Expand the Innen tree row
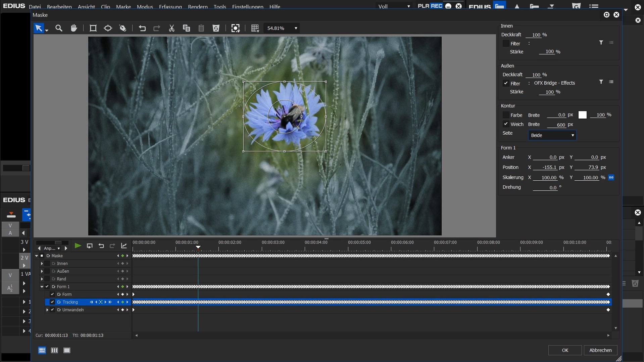The width and height of the screenshot is (644, 362). pyautogui.click(x=42, y=264)
